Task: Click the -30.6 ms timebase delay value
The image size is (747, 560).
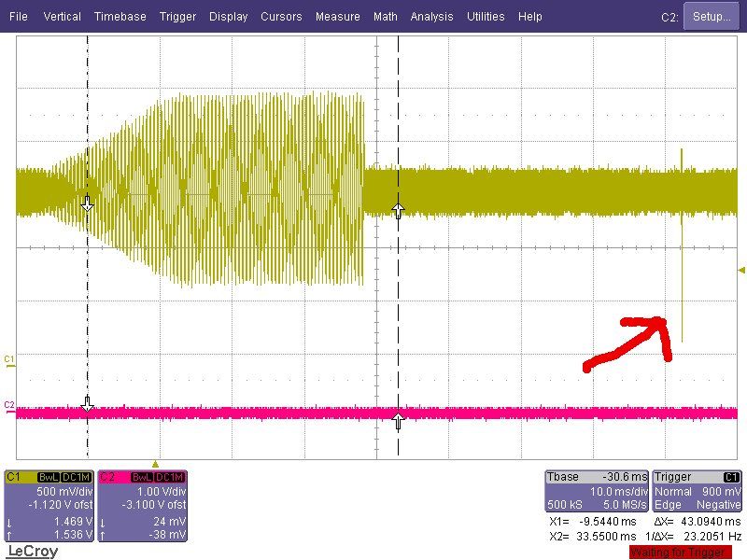Action: [625, 477]
